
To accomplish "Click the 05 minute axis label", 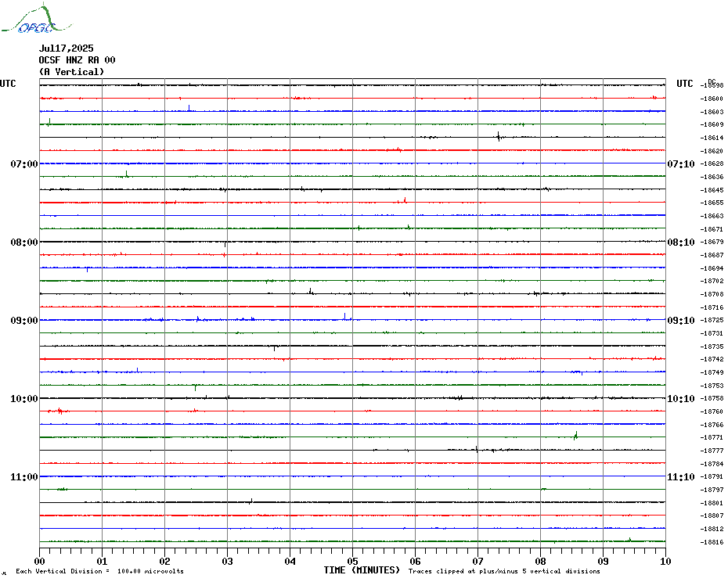I will point(353,561).
